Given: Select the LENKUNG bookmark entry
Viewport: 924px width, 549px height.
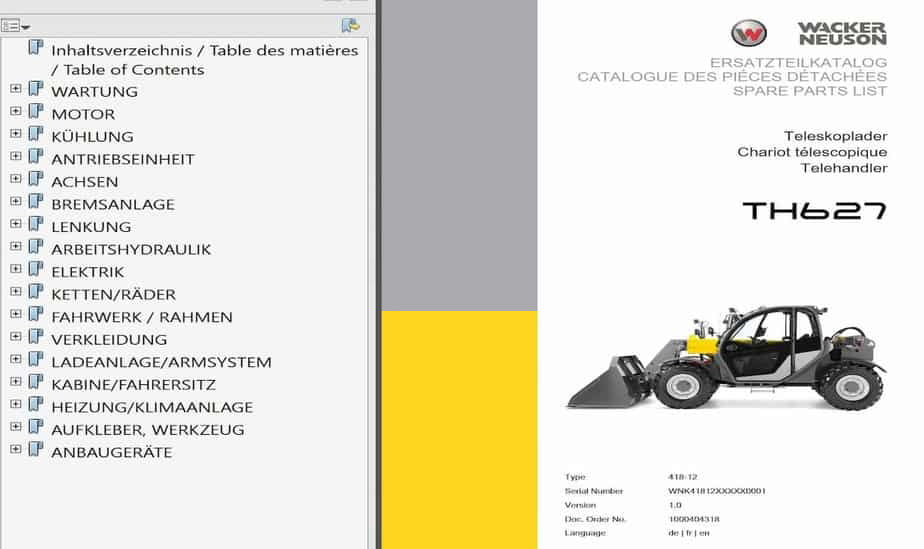Looking at the screenshot, I should click(x=91, y=227).
